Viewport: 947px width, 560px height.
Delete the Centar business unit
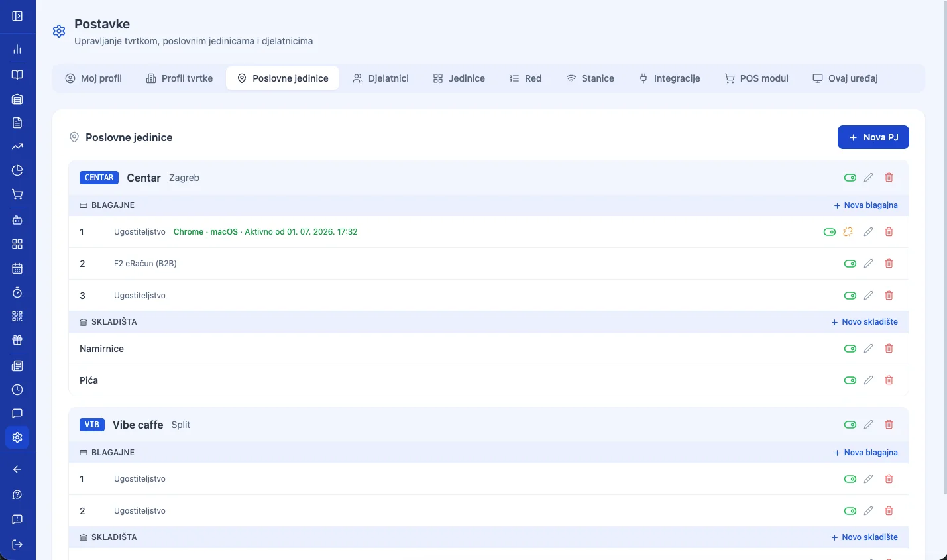(889, 178)
